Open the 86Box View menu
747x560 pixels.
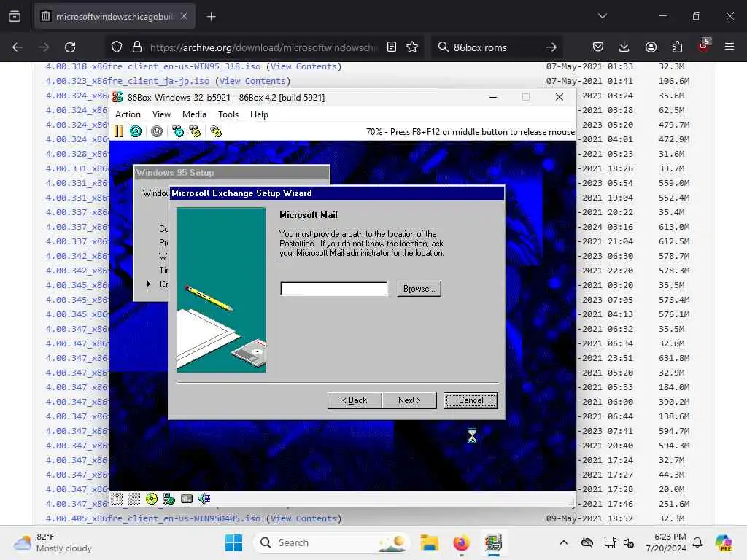(161, 114)
